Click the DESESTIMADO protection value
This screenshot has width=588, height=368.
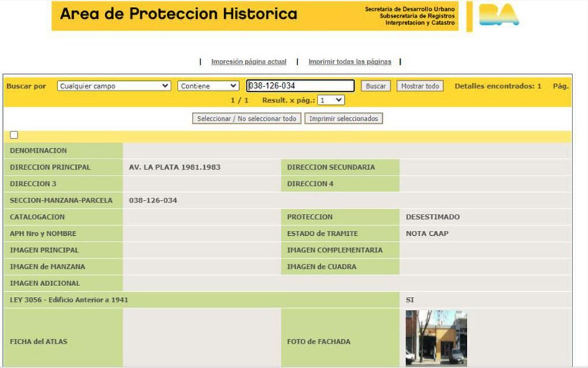click(x=433, y=217)
